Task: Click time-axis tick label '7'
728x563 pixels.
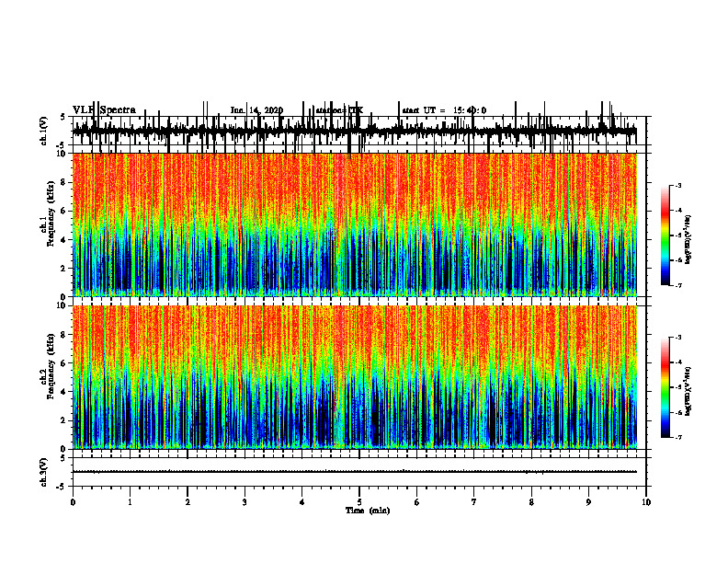Action: [x=474, y=502]
